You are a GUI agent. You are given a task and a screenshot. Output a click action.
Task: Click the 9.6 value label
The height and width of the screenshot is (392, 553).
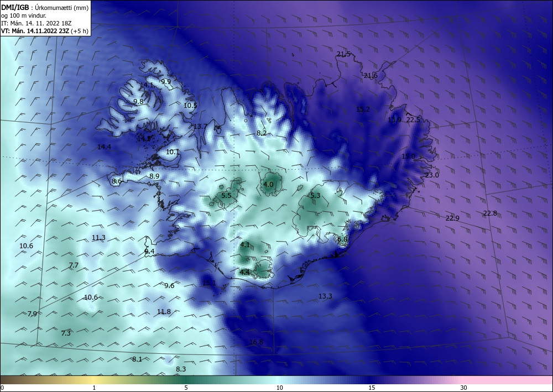click(169, 285)
